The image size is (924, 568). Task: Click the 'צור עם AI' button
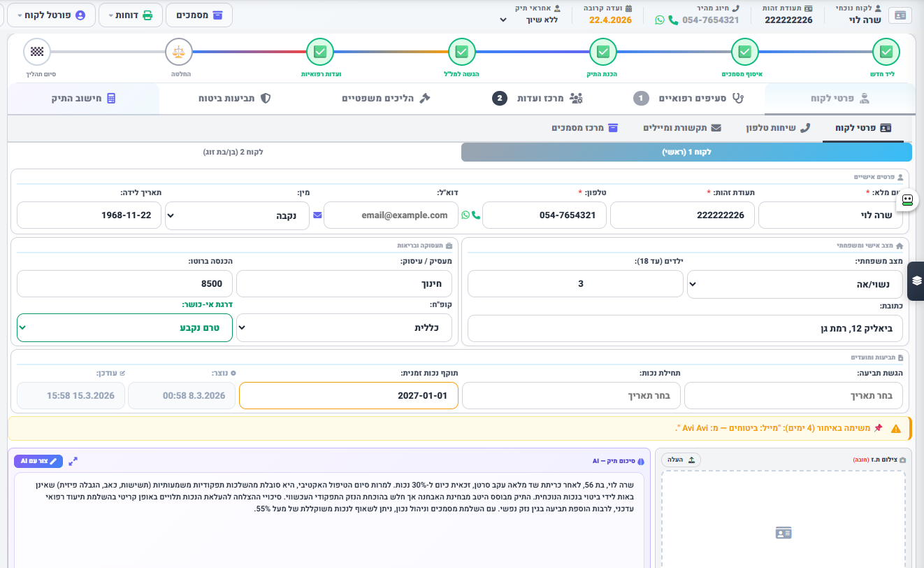click(x=38, y=461)
